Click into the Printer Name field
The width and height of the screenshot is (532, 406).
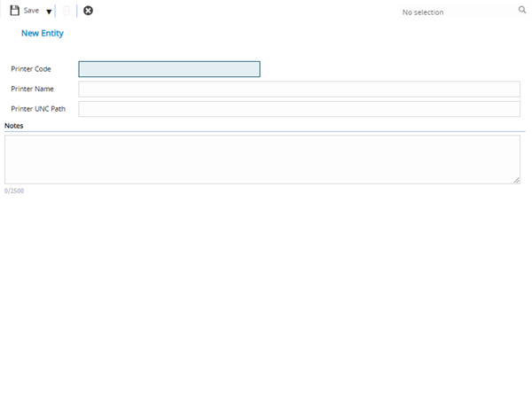coord(299,89)
